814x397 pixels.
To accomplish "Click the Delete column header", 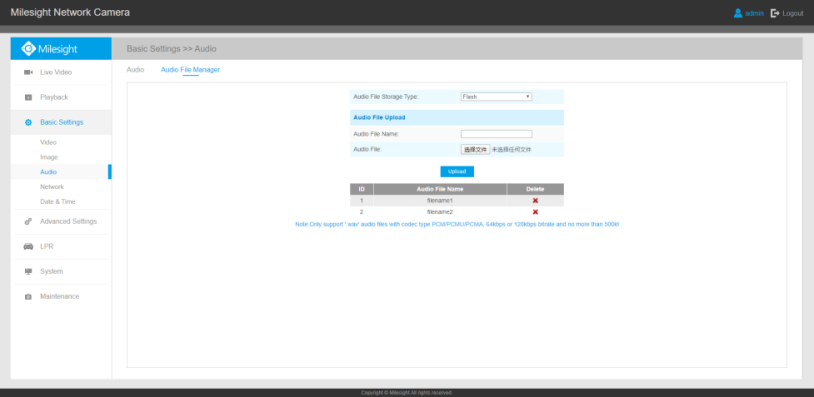I will click(535, 189).
